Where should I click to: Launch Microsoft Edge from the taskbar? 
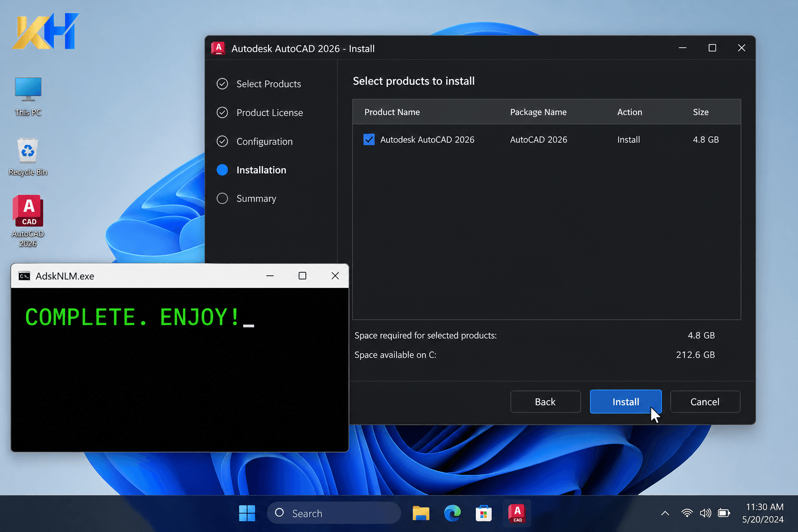click(453, 513)
